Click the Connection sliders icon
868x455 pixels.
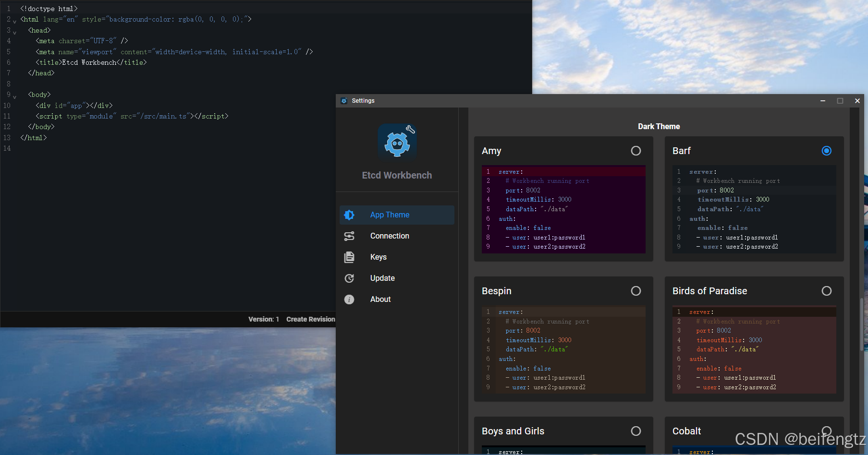pyautogui.click(x=349, y=236)
